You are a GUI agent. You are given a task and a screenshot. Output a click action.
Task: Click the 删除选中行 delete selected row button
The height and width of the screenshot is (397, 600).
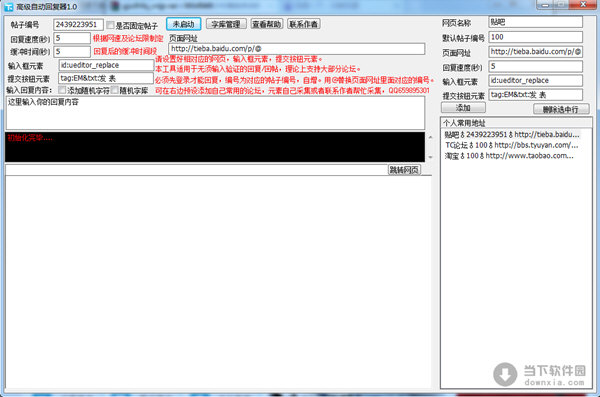(x=561, y=109)
